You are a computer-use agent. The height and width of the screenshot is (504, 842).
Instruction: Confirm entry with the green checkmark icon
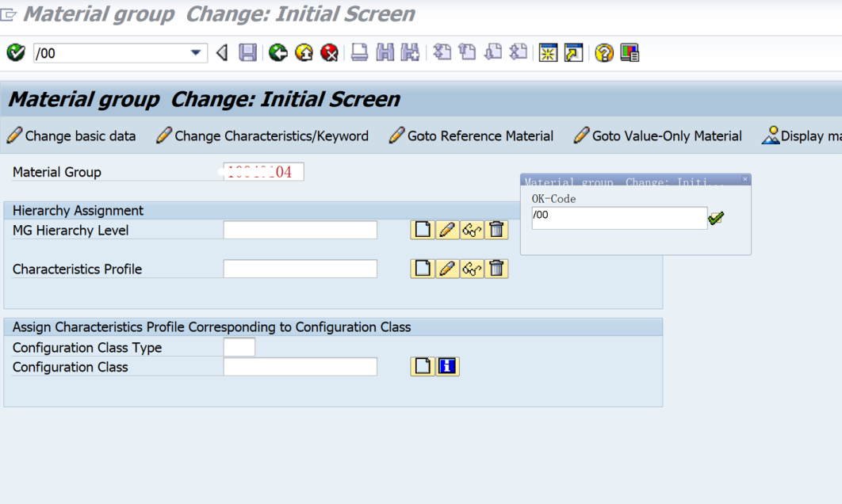pyautogui.click(x=716, y=218)
